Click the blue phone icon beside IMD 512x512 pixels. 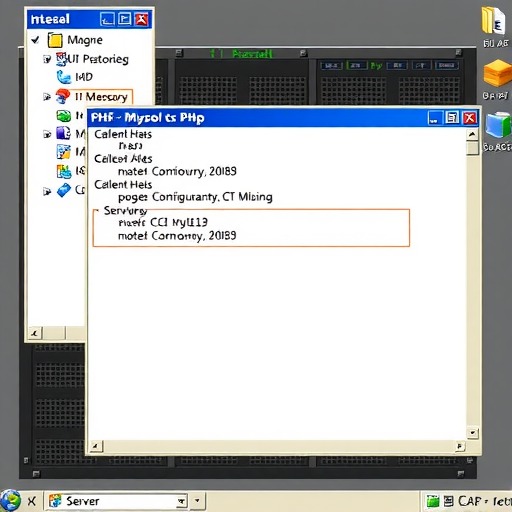point(64,77)
